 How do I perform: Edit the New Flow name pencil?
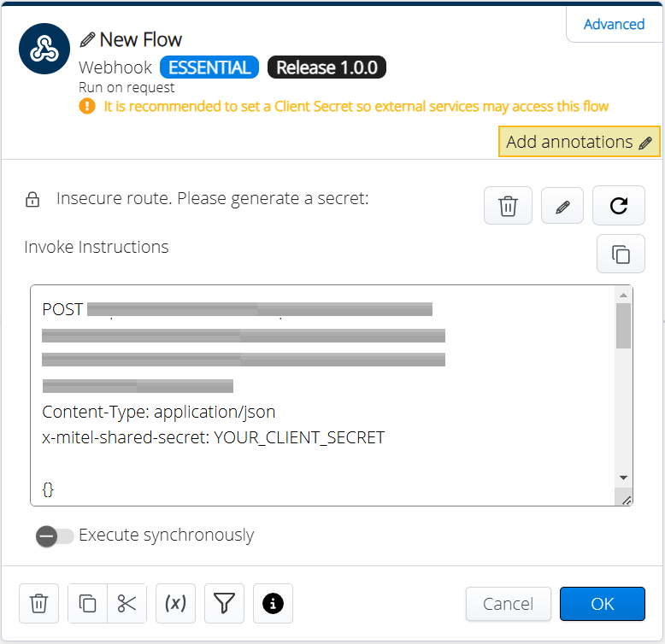(x=87, y=40)
